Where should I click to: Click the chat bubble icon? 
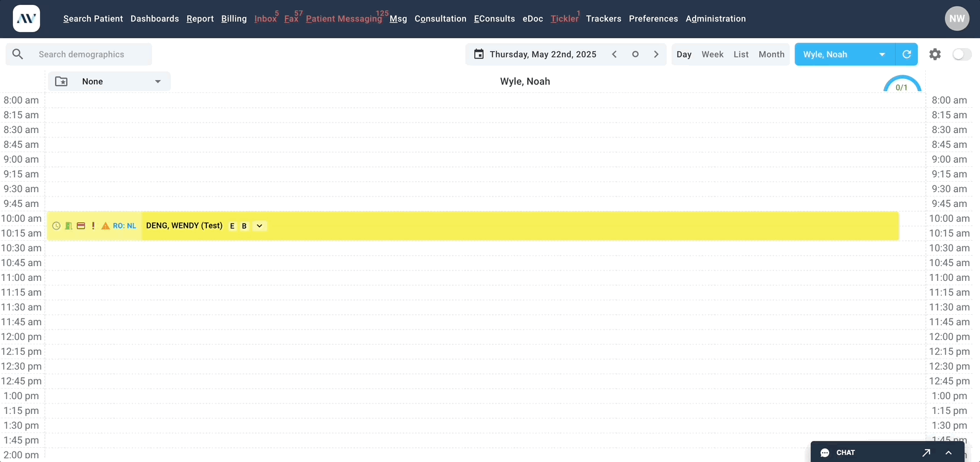coord(825,453)
